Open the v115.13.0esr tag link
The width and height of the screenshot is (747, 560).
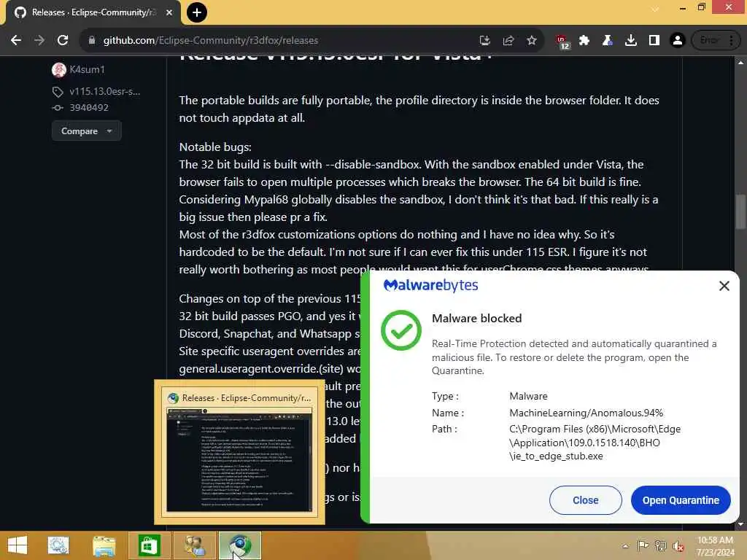point(104,91)
